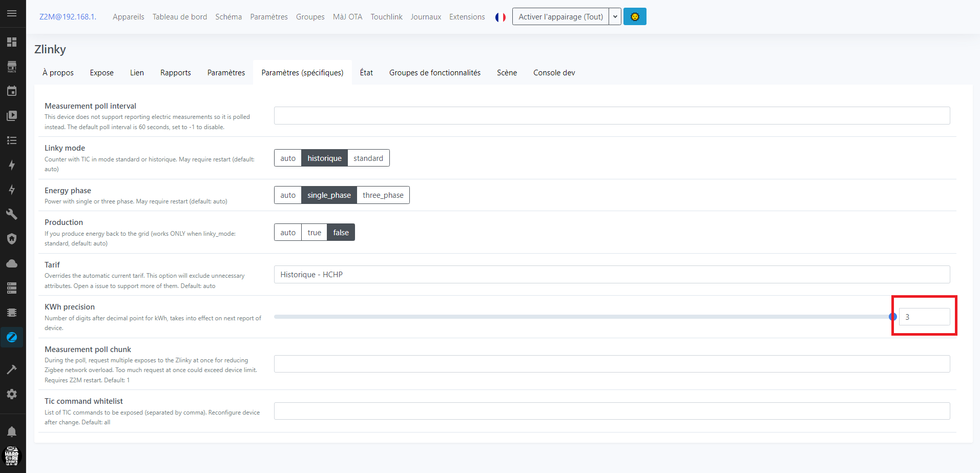
Task: Set Production to auto
Action: click(288, 233)
